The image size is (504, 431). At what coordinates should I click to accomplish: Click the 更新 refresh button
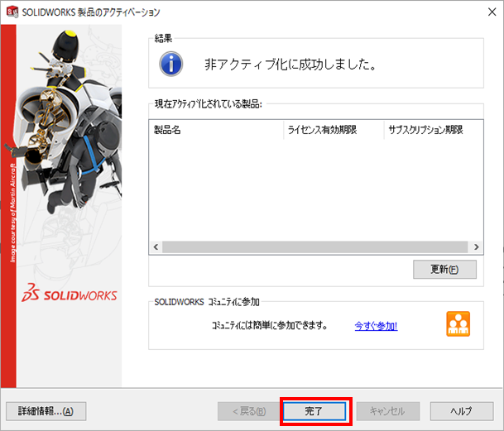[444, 270]
